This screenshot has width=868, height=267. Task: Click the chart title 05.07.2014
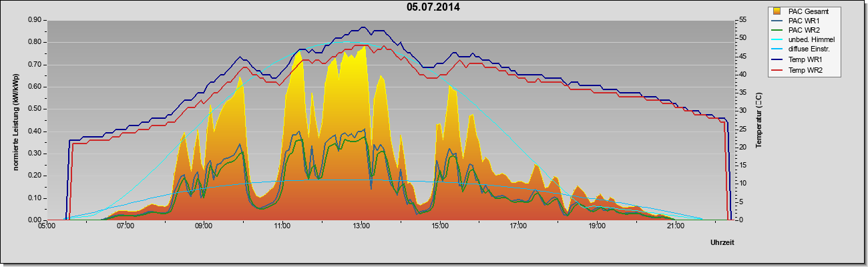point(433,7)
